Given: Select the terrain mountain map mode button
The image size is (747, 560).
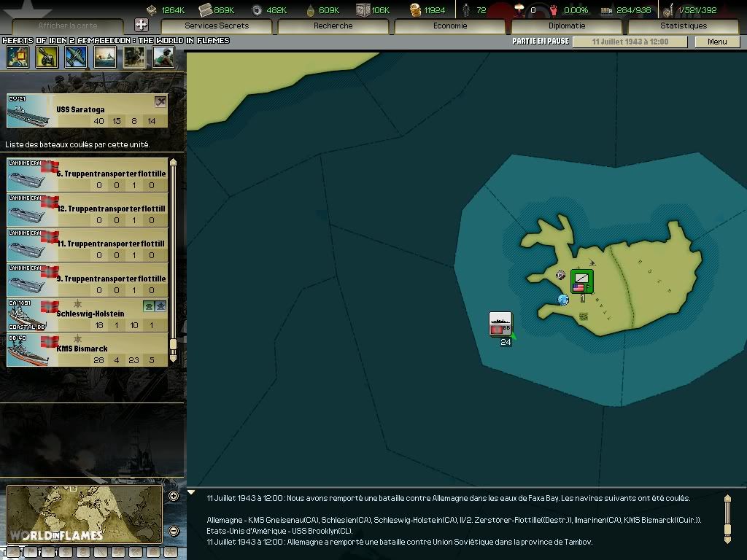Looking at the screenshot, I should 13,553.
